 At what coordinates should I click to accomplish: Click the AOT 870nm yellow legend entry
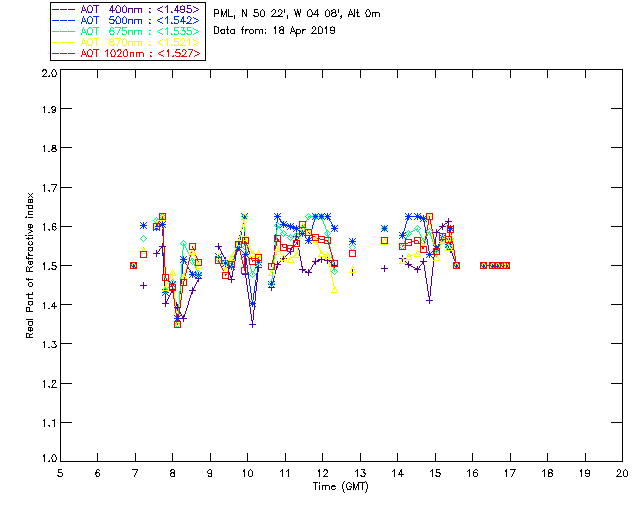(127, 42)
